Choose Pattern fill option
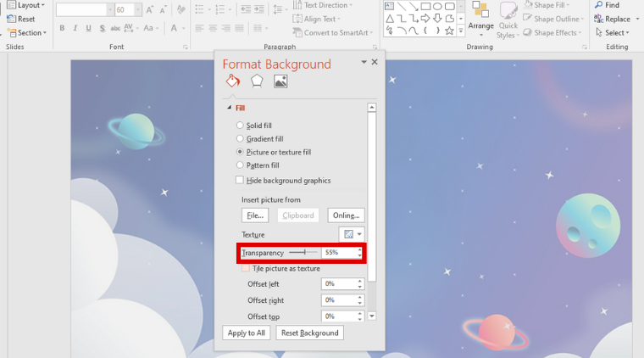 pyautogui.click(x=258, y=165)
